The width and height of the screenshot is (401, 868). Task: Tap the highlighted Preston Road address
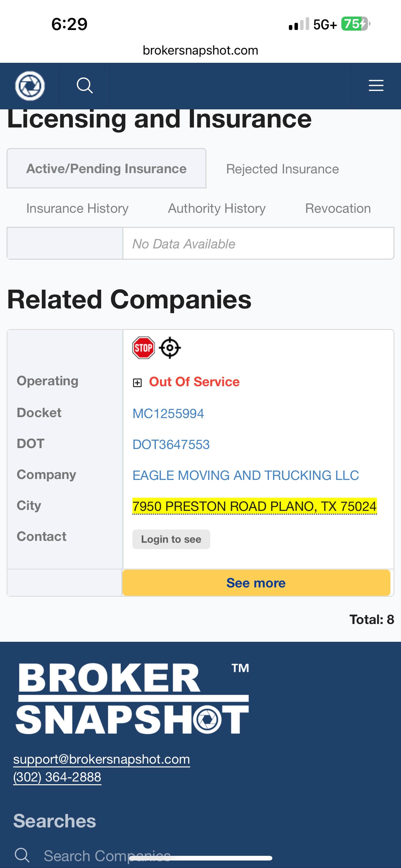255,506
